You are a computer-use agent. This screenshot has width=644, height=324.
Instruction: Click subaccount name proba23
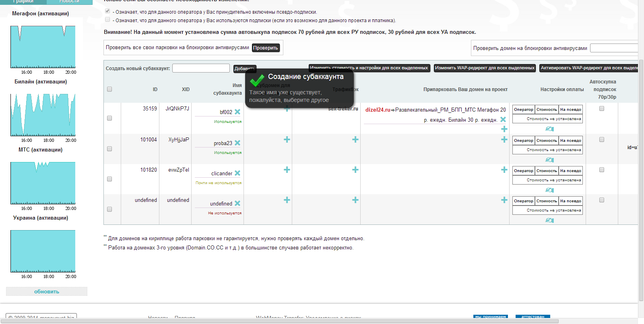point(223,143)
